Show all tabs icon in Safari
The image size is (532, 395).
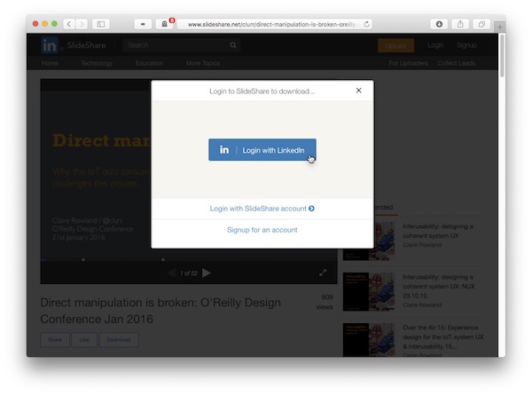coord(481,24)
